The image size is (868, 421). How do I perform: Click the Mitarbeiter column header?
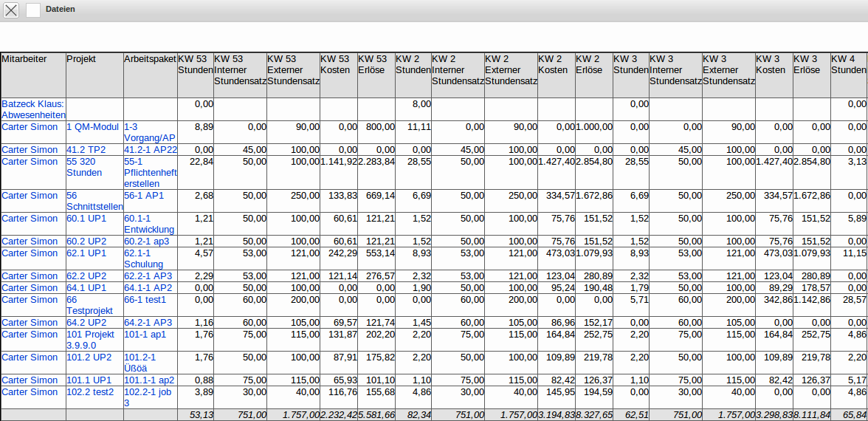click(24, 59)
